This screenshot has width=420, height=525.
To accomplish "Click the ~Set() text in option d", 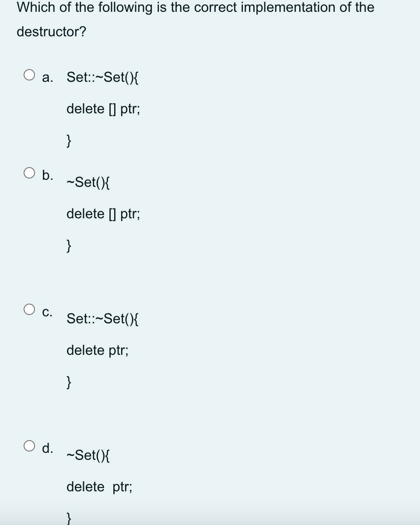I will point(87,455).
